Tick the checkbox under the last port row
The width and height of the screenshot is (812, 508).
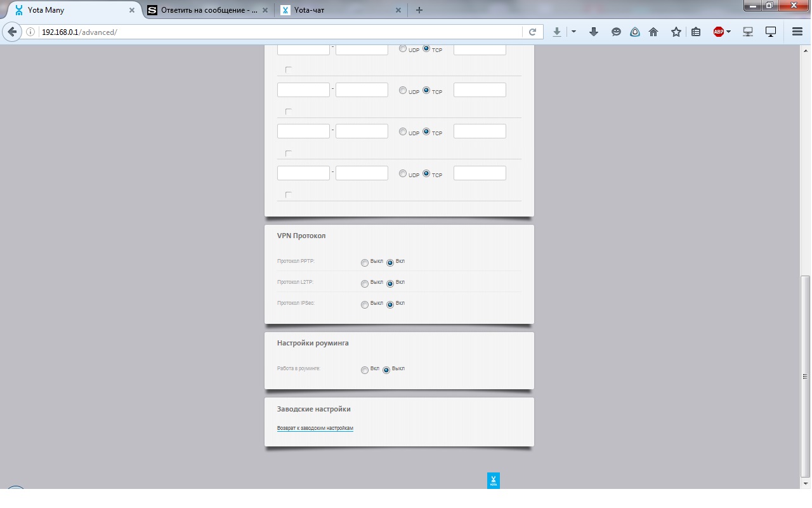point(289,195)
